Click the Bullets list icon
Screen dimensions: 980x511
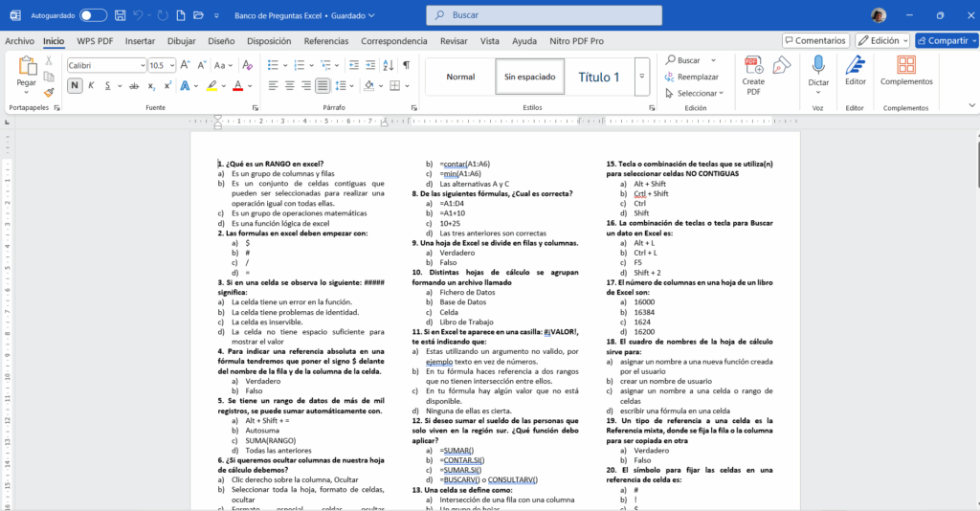273,65
